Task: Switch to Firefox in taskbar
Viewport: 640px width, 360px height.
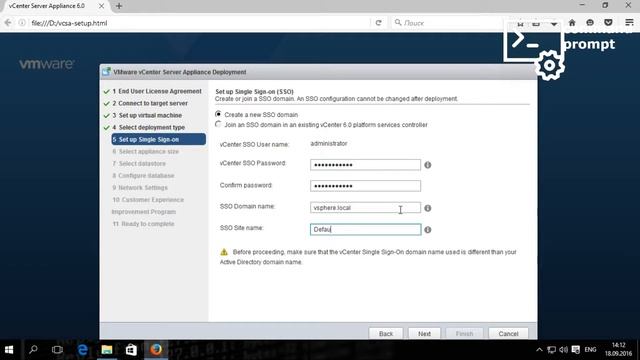Action: (x=156, y=350)
